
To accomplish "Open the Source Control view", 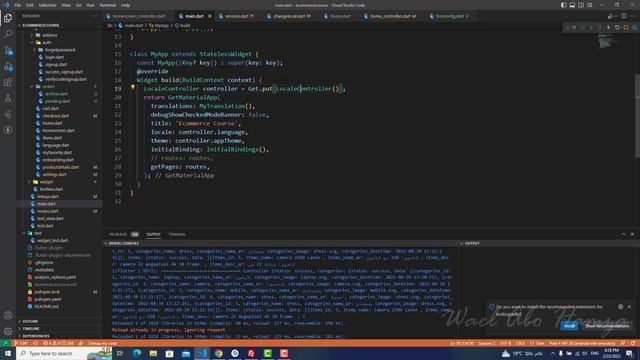I will [8, 50].
